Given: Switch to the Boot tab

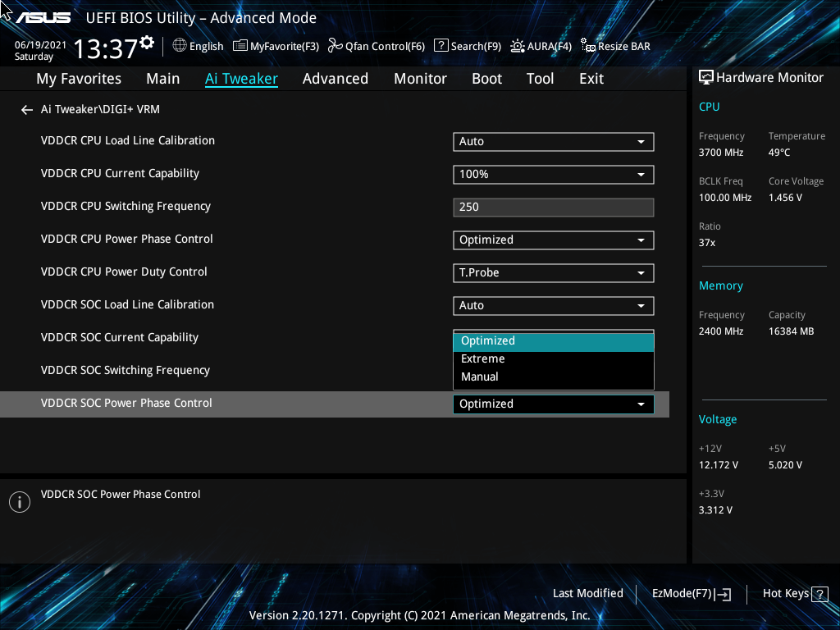Looking at the screenshot, I should pos(486,78).
